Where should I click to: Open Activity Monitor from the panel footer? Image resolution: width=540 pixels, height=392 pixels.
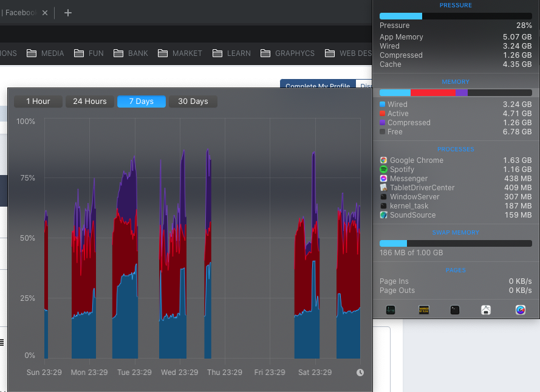click(x=391, y=310)
